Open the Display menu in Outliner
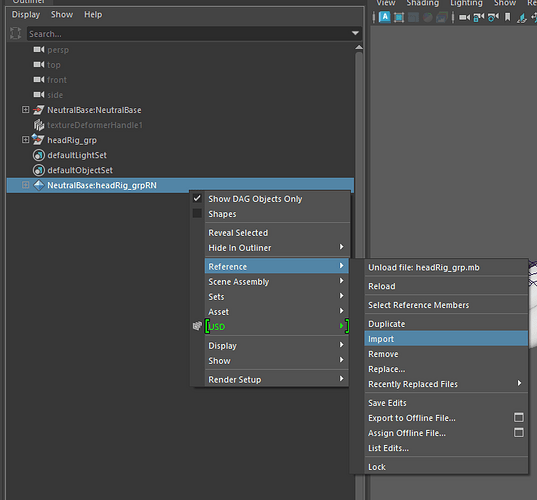The height and width of the screenshot is (500, 537). pyautogui.click(x=26, y=15)
